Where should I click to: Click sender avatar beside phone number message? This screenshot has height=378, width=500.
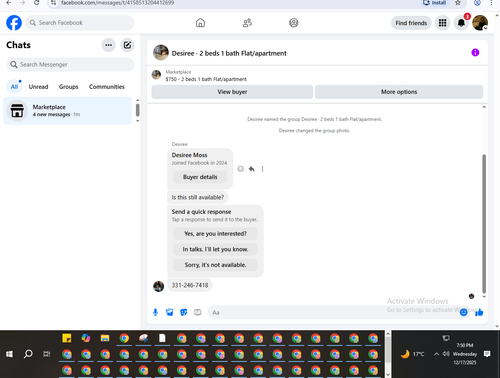tap(158, 286)
